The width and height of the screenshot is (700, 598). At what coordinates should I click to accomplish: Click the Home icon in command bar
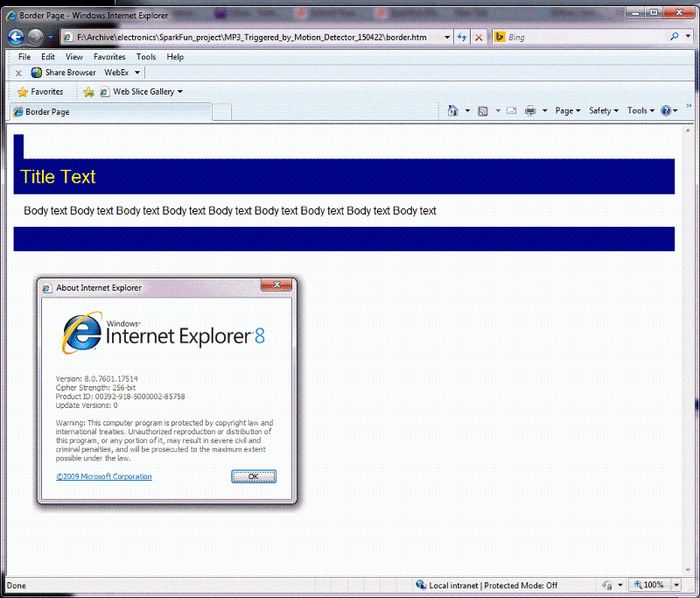click(x=452, y=110)
